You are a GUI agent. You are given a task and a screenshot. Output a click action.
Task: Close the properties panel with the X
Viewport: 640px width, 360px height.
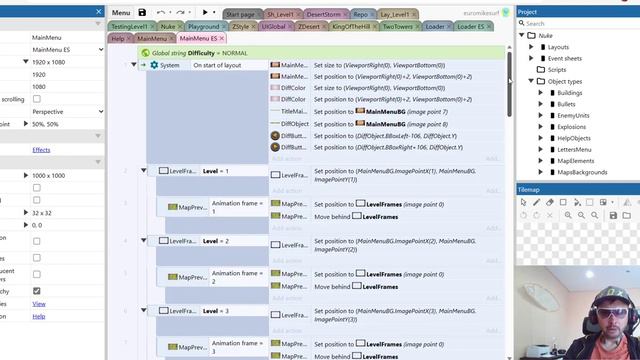point(98,11)
